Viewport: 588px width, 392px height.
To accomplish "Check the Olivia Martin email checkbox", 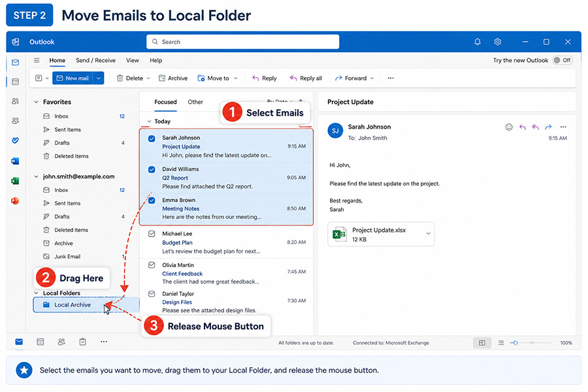I will coord(152,265).
